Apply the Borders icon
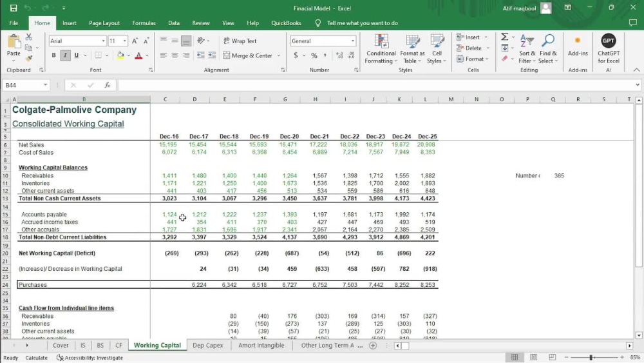Image resolution: width=644 pixels, height=363 pixels. pyautogui.click(x=98, y=55)
